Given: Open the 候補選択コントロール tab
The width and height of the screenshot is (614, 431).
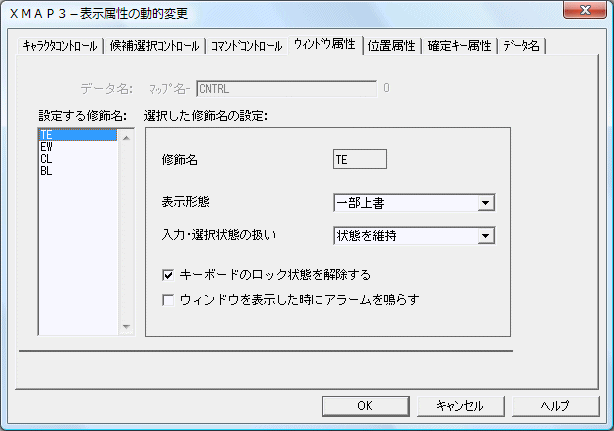Looking at the screenshot, I should 153,46.
